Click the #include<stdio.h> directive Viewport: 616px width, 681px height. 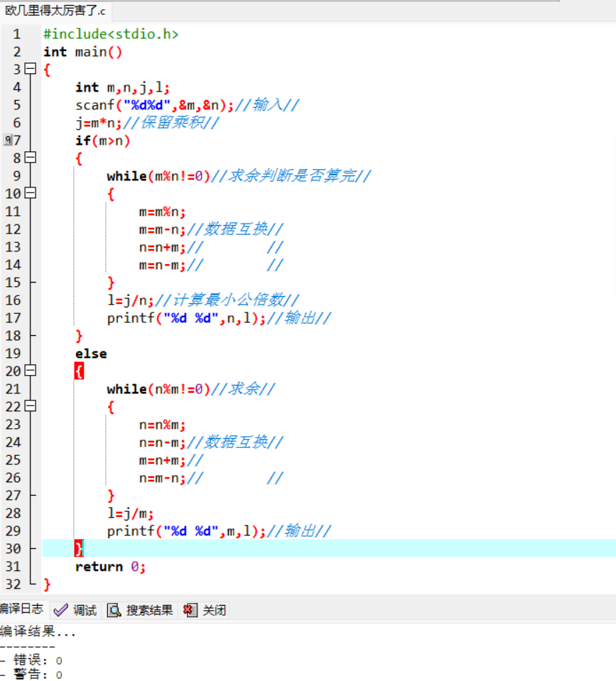tap(111, 34)
